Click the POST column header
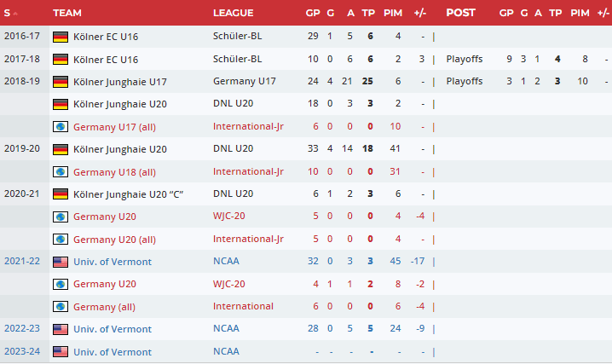 (x=460, y=13)
